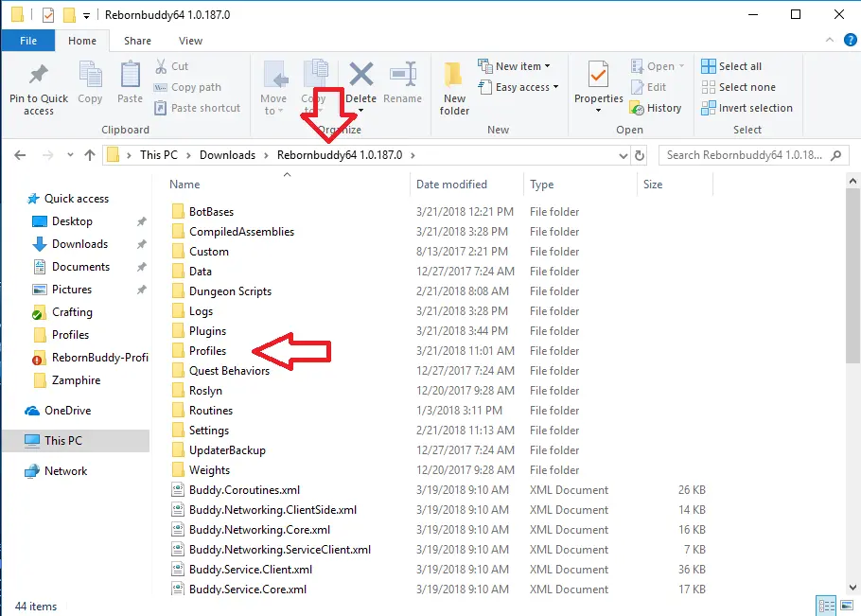Go up one folder level arrow

pos(90,155)
